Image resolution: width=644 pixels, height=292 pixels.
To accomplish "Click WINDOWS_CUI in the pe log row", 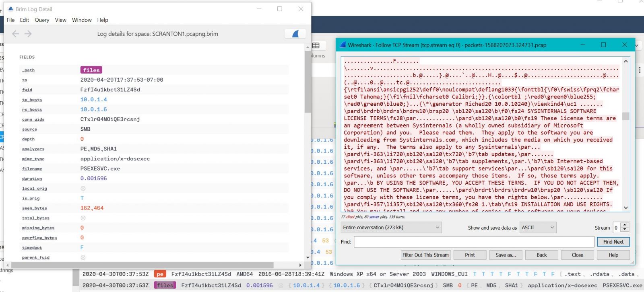I will coord(450,274).
